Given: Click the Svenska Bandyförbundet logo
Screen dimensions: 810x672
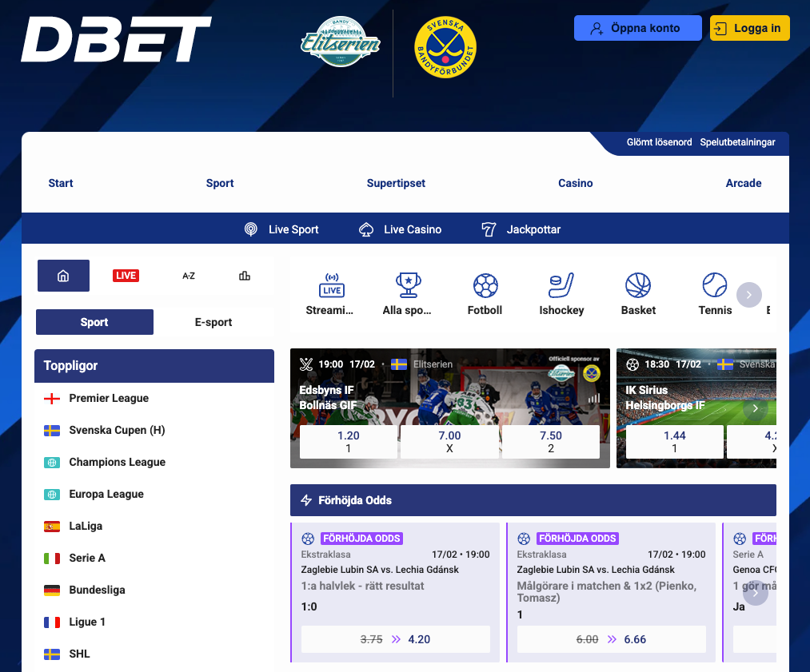Looking at the screenshot, I should 445,47.
